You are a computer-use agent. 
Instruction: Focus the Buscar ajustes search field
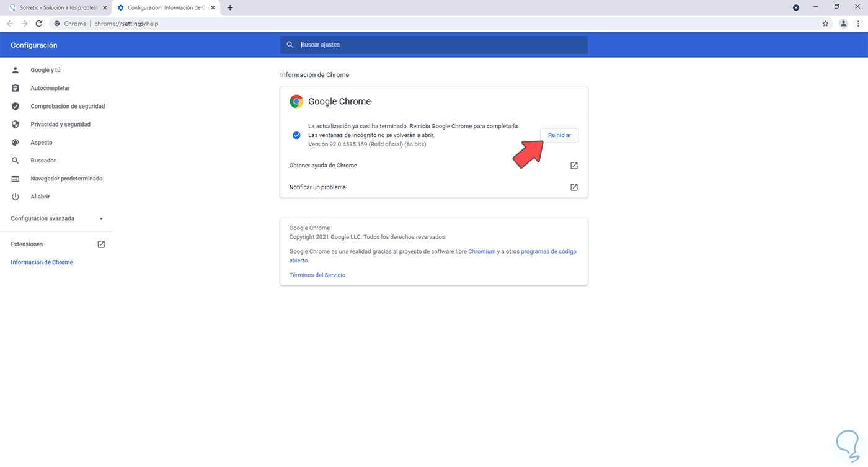click(434, 45)
